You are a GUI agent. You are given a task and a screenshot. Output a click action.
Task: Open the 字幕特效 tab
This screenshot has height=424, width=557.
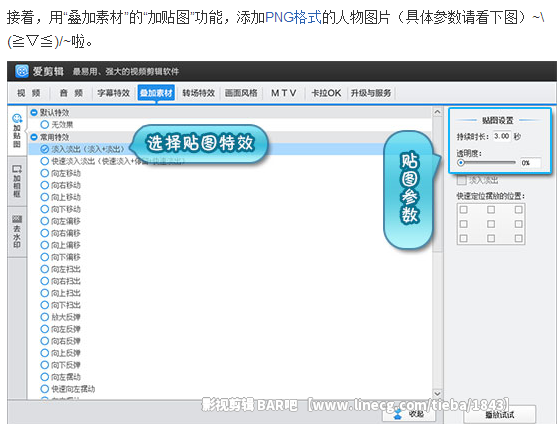(x=114, y=93)
